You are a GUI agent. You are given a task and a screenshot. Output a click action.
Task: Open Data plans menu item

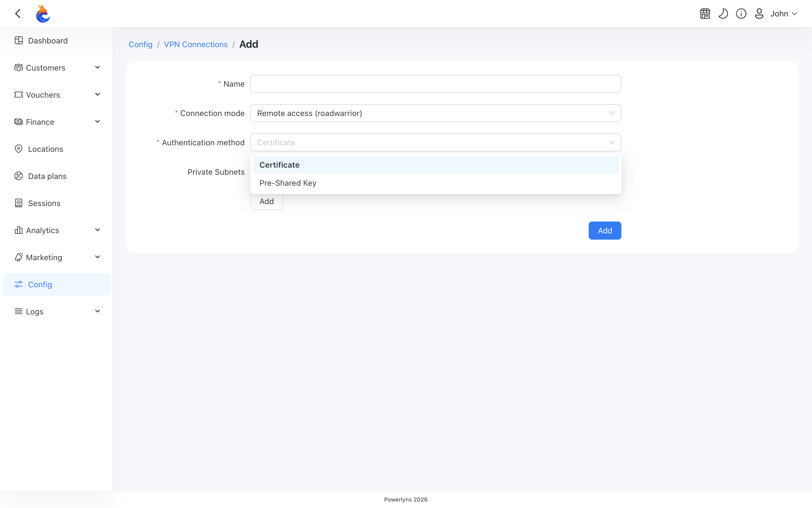click(56, 176)
